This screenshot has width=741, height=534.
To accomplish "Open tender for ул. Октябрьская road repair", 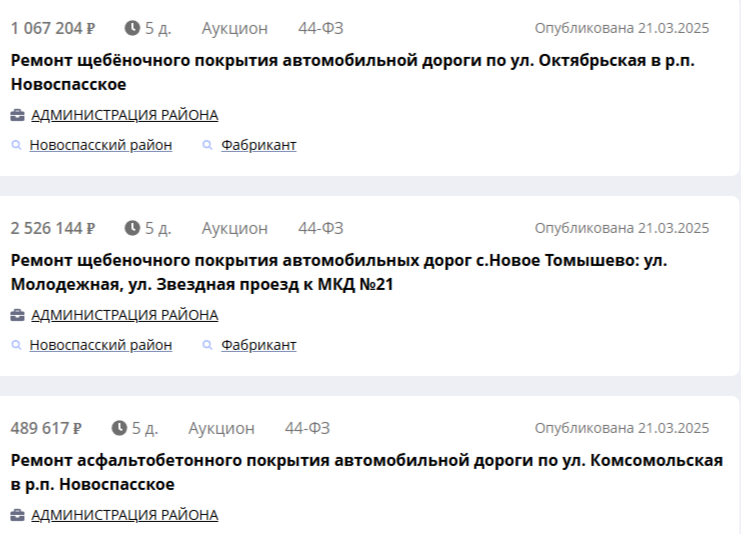I will pyautogui.click(x=352, y=71).
